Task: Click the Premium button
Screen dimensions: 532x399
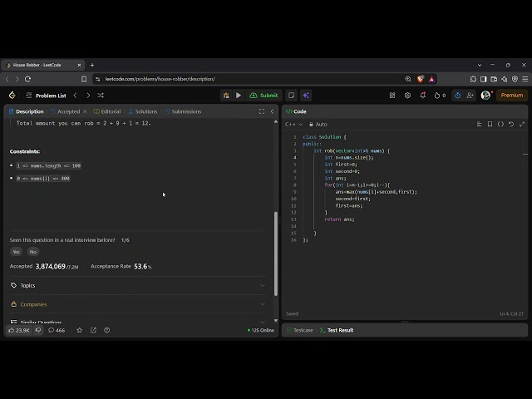Action: (512, 96)
